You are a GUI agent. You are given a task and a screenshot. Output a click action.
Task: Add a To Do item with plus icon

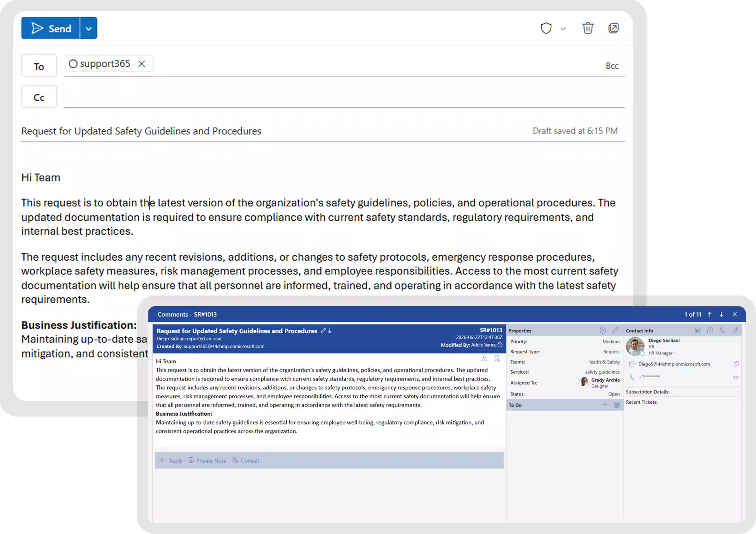604,405
